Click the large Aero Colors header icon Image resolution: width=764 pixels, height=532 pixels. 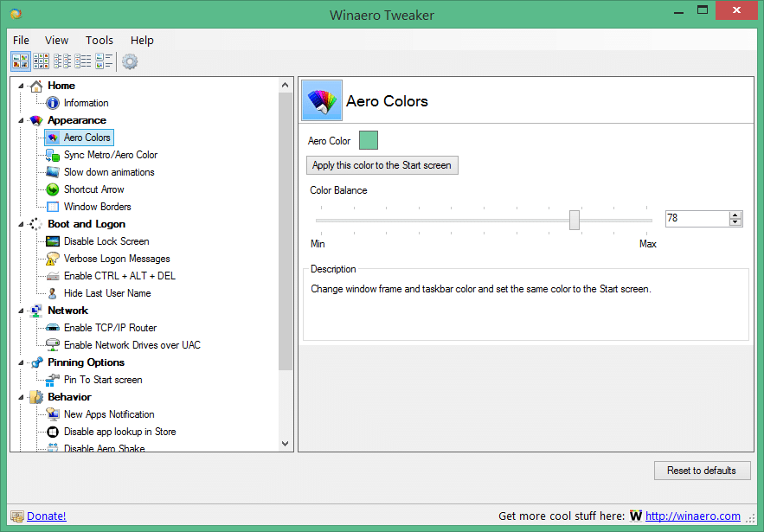(x=322, y=100)
